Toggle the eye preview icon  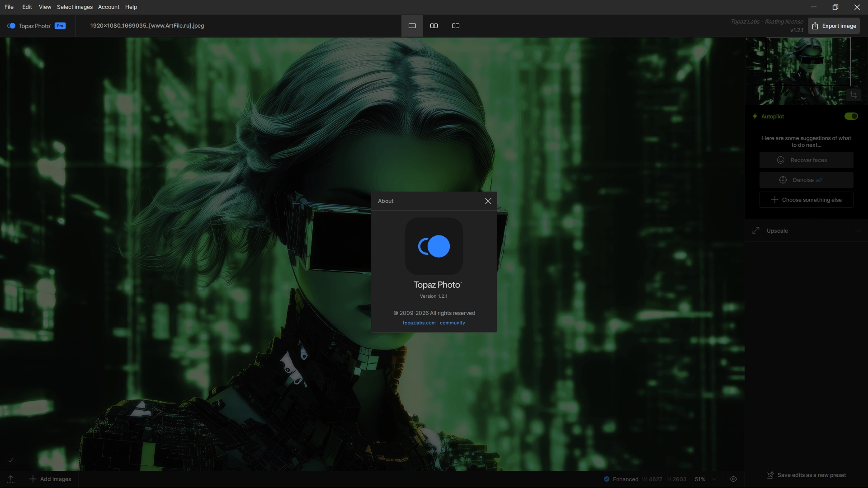pyautogui.click(x=733, y=479)
